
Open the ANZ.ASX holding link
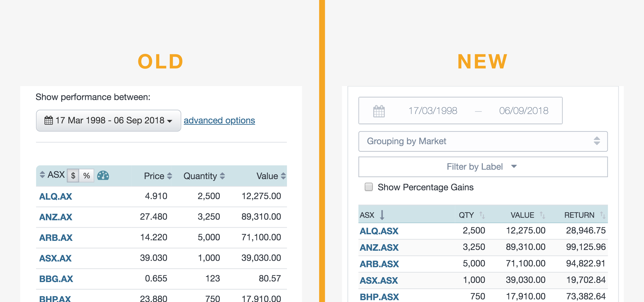click(379, 247)
